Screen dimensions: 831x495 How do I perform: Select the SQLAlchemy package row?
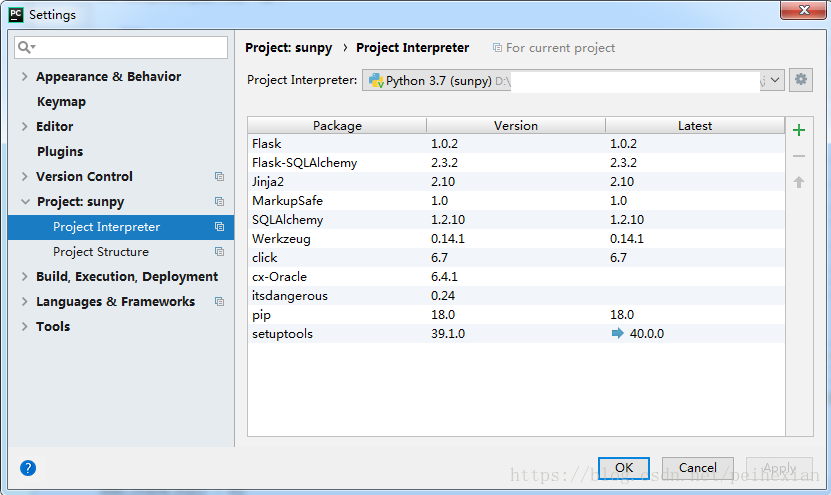point(516,219)
